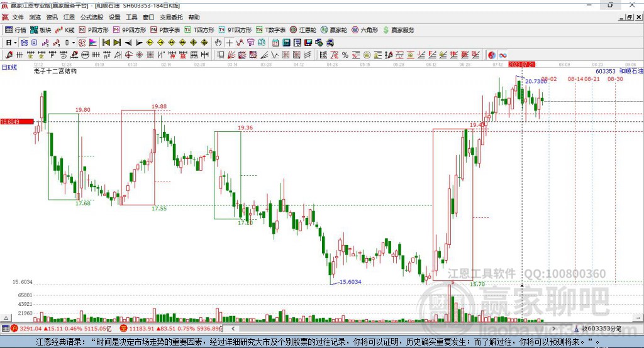Image resolution: width=644 pixels, height=348 pixels.
Task: Select the hand pan tool
Action: pos(218,43)
